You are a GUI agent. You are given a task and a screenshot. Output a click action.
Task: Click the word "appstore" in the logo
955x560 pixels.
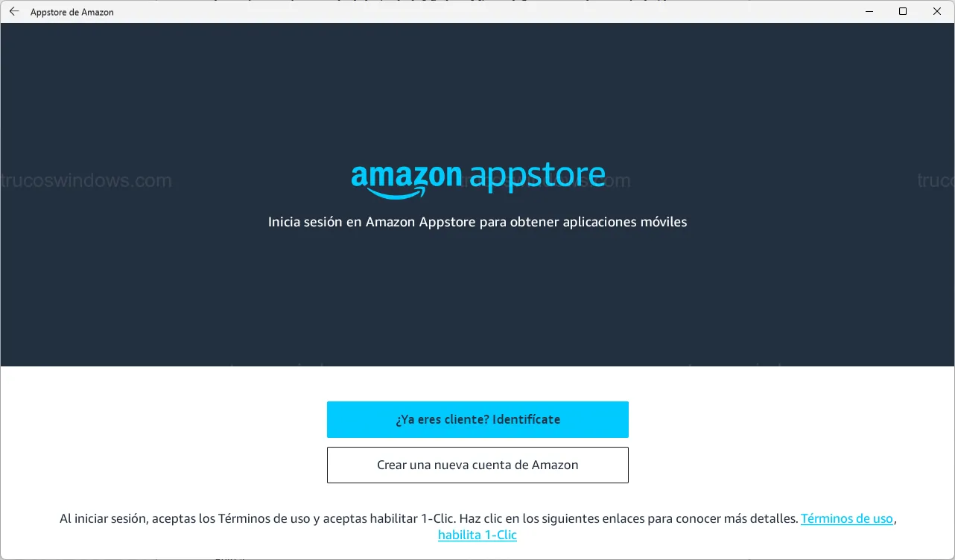pyautogui.click(x=538, y=177)
